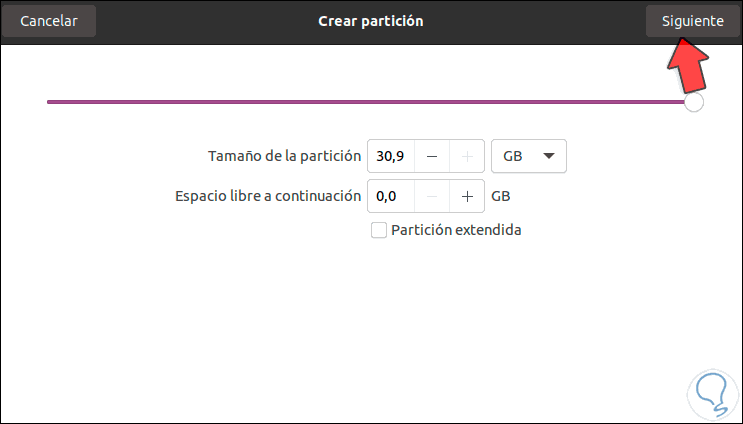Click the partition size slider handle
Screen dimensions: 743x424
click(693, 102)
